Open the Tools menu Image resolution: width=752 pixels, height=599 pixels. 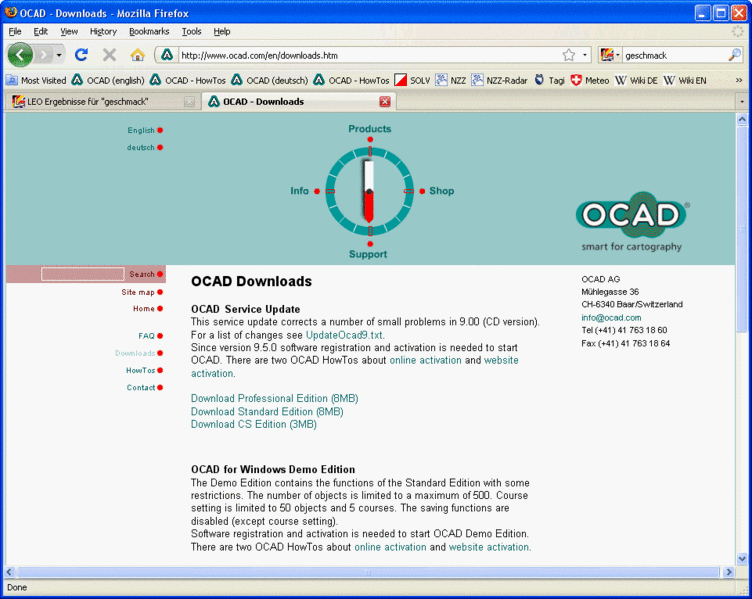tap(191, 31)
